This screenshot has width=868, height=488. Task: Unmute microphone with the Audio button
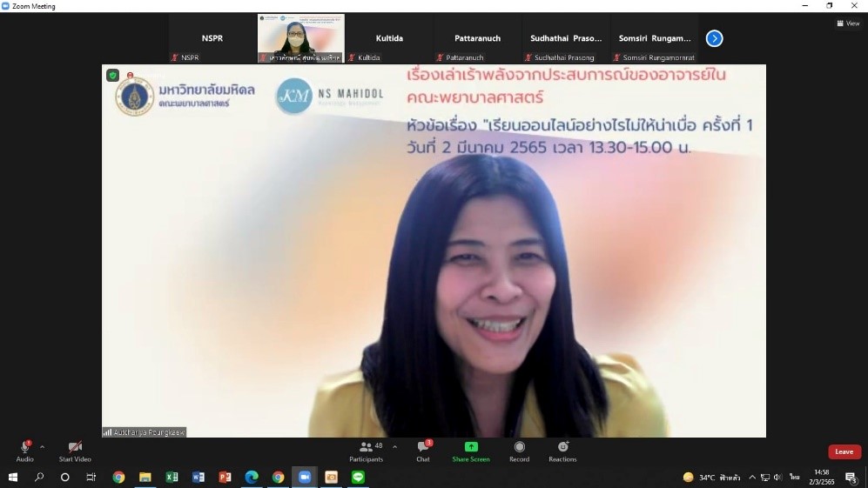coord(25,451)
